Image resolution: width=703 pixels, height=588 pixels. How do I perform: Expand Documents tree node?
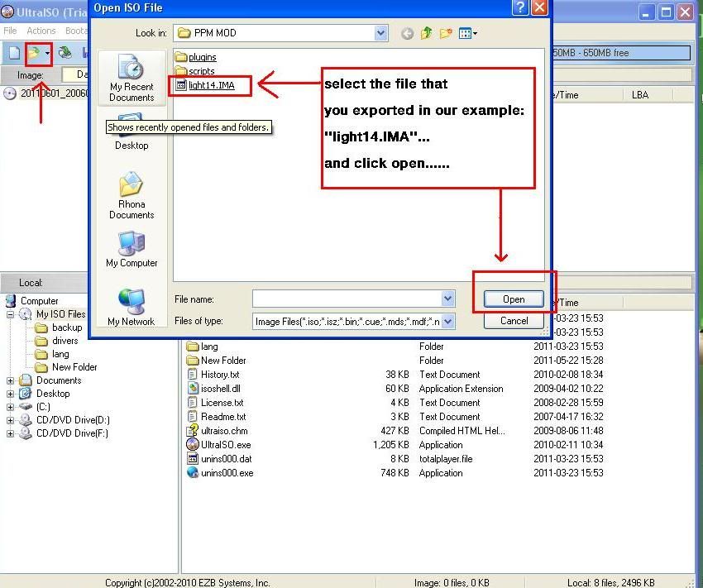[x=10, y=380]
